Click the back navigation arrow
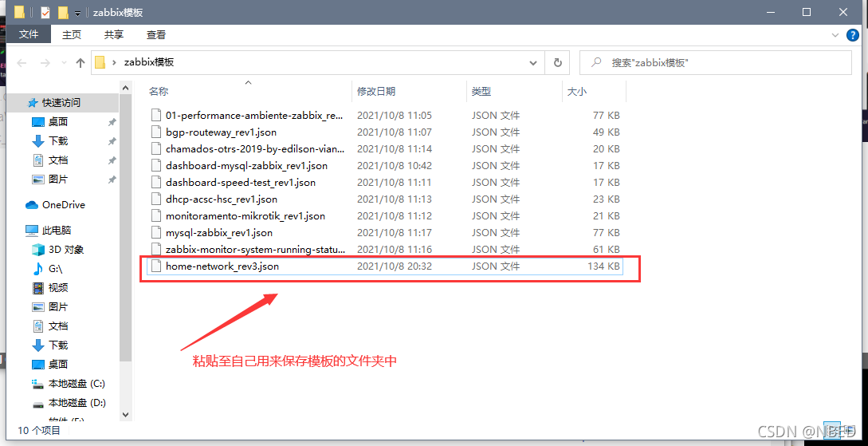This screenshot has width=868, height=446. 22,62
